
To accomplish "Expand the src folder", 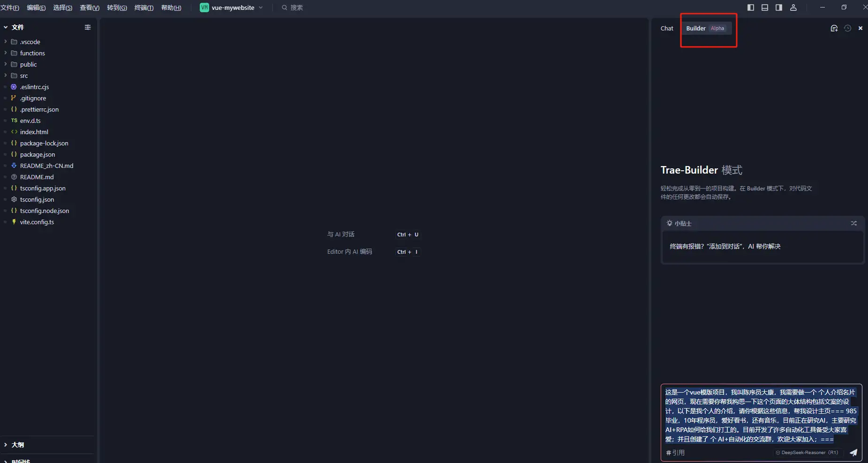I will click(x=24, y=76).
